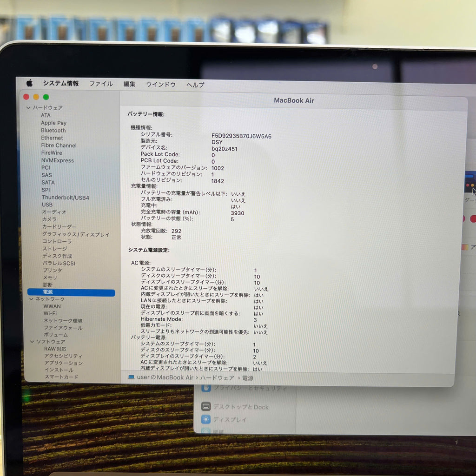Image resolution: width=476 pixels, height=476 pixels.
Task: Select スマートカード in sidebar
Action: pos(62,377)
